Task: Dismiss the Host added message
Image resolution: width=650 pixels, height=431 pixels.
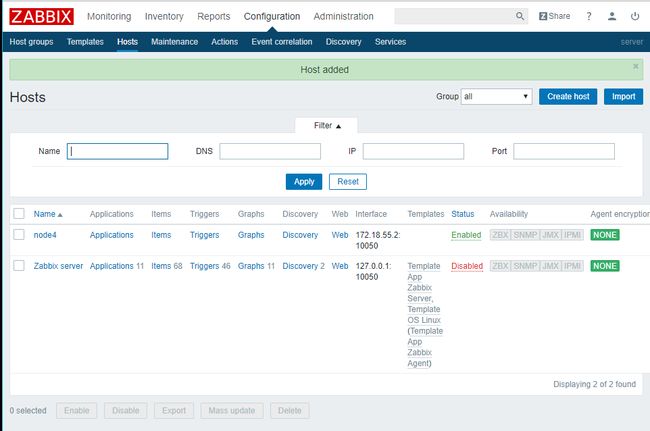Action: [635, 66]
